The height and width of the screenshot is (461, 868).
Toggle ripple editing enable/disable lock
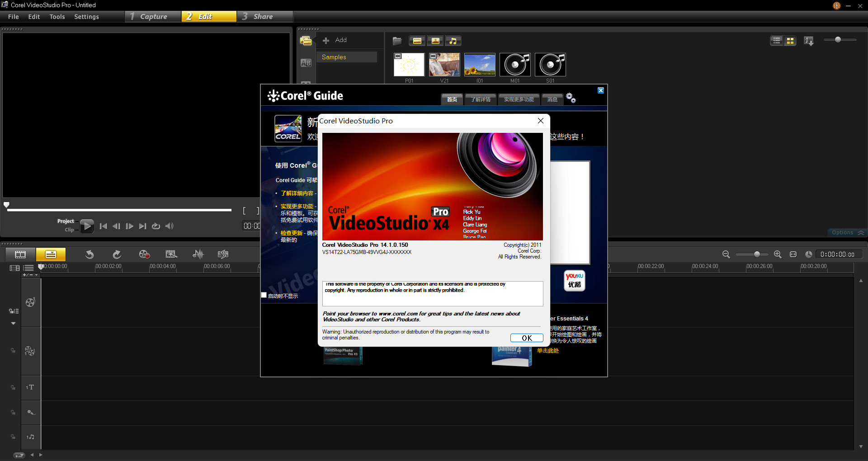14,311
